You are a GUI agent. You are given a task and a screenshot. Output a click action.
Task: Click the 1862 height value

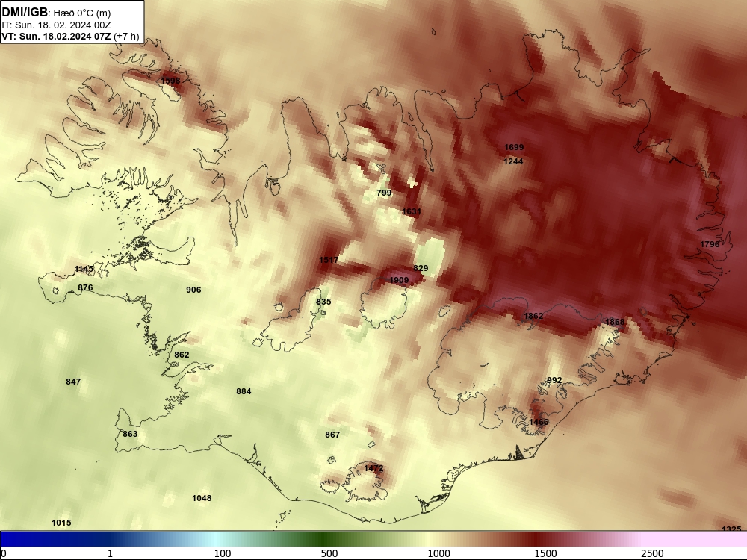(533, 316)
